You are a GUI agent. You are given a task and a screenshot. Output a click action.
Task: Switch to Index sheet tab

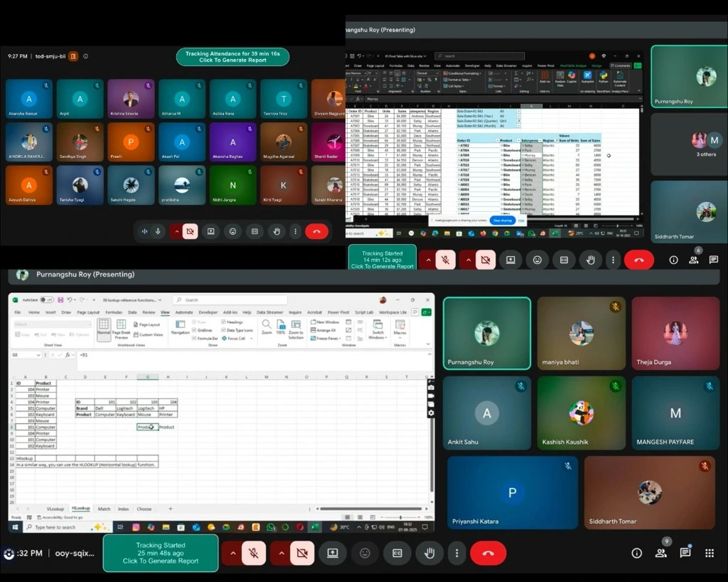[123, 509]
